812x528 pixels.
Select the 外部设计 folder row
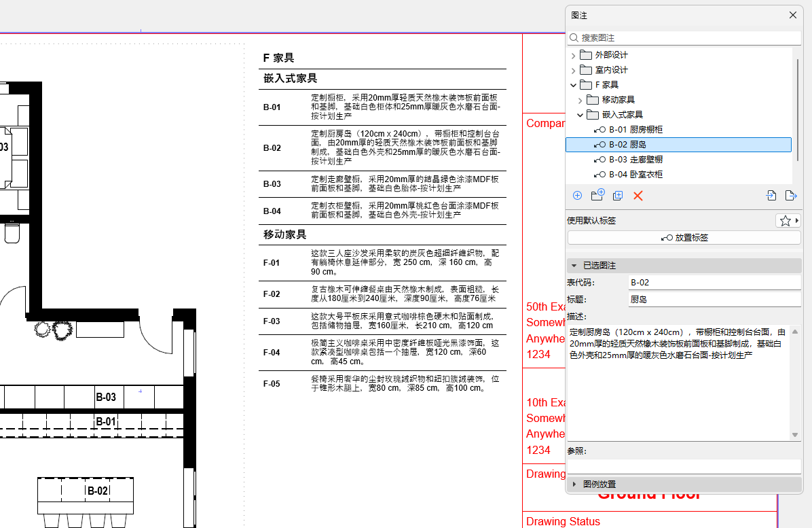coord(680,55)
